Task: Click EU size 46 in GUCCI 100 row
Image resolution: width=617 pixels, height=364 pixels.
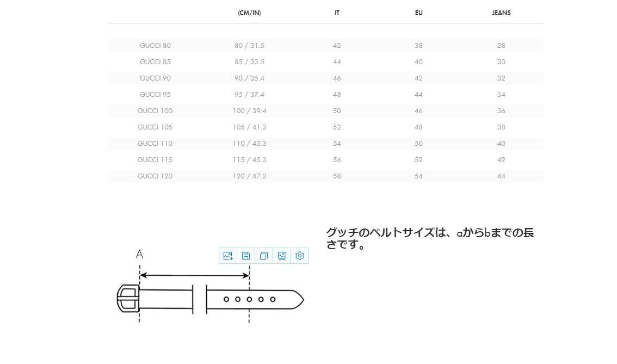Action: coord(418,111)
